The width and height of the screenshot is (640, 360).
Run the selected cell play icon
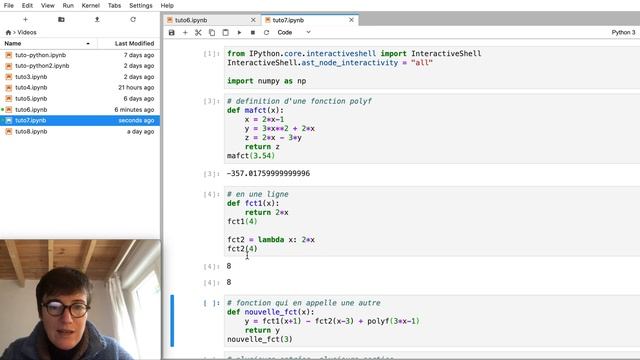tap(239, 32)
